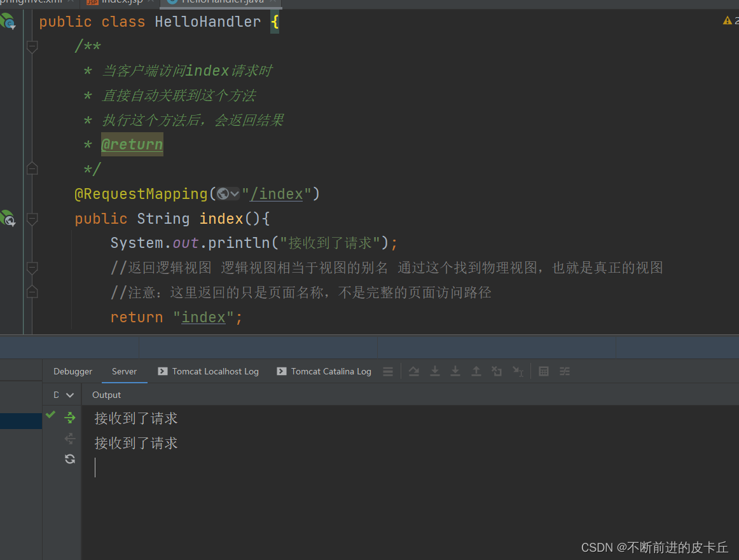Image resolution: width=739 pixels, height=560 pixels.
Task: Click the Drop Frame debug icon
Action: (497, 372)
